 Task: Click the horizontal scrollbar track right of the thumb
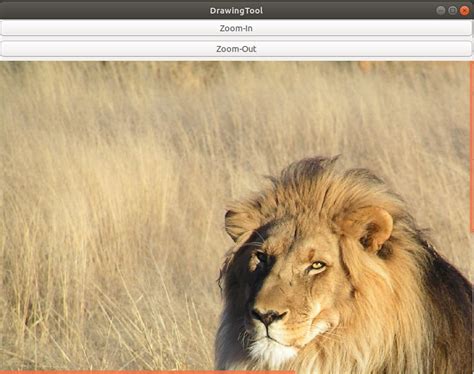pyautogui.click(x=383, y=372)
